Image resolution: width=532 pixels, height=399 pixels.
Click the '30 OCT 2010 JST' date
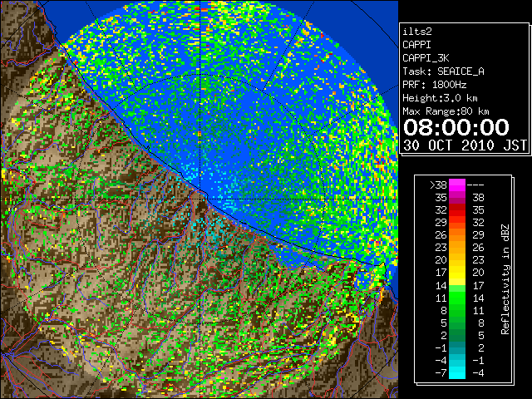click(465, 145)
